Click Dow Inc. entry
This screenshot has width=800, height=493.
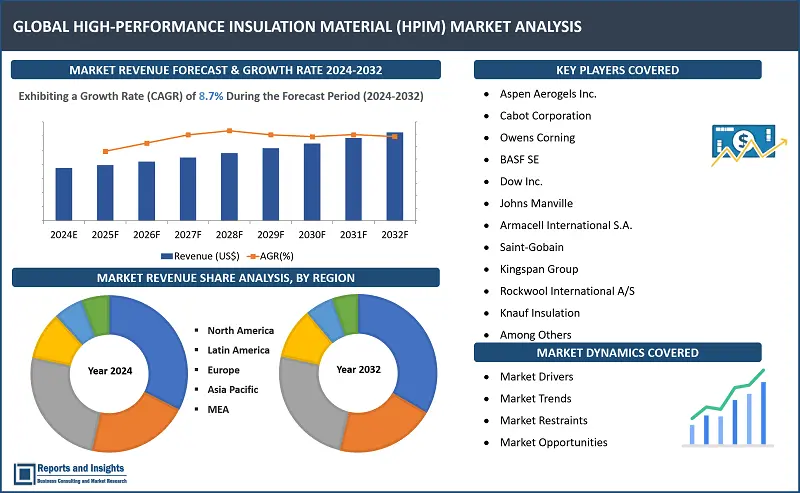point(521,182)
